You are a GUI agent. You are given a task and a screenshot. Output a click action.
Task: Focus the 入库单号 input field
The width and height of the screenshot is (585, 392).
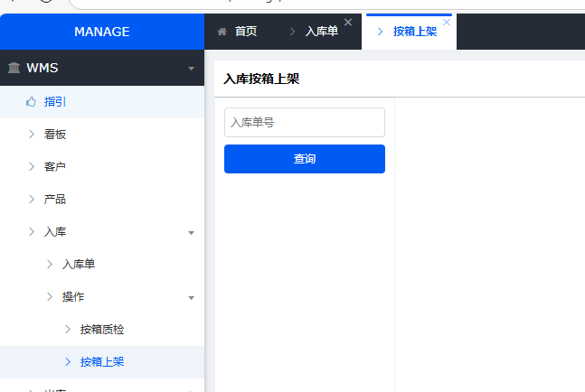point(305,123)
